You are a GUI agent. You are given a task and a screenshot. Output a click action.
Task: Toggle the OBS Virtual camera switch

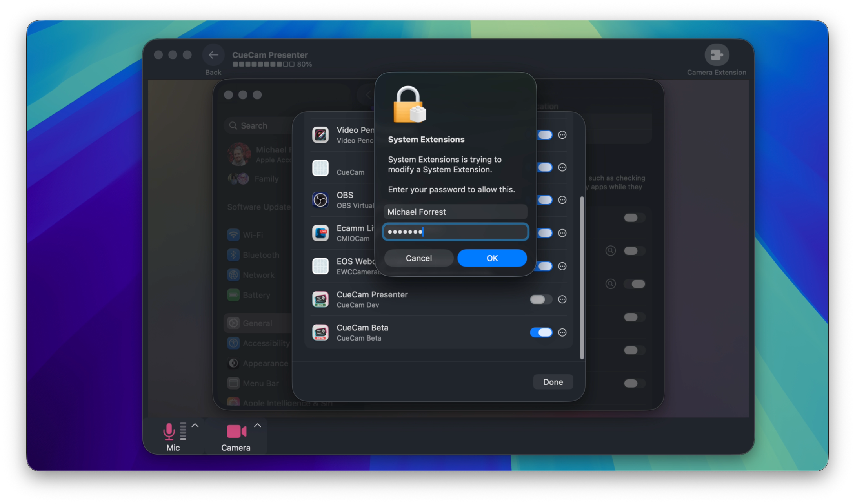pyautogui.click(x=545, y=200)
